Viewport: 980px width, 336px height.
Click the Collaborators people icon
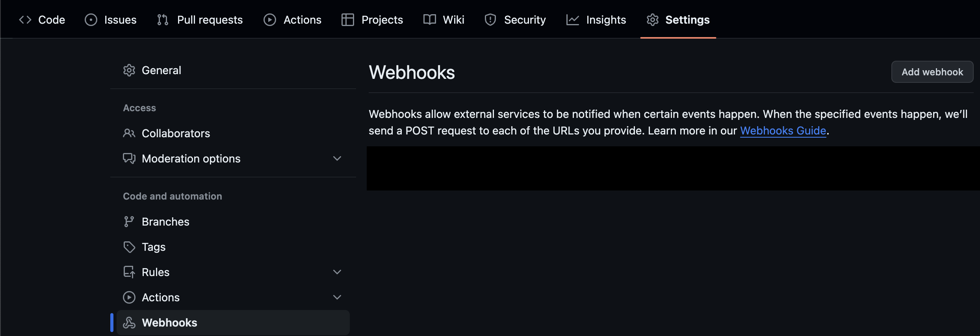[x=129, y=133]
